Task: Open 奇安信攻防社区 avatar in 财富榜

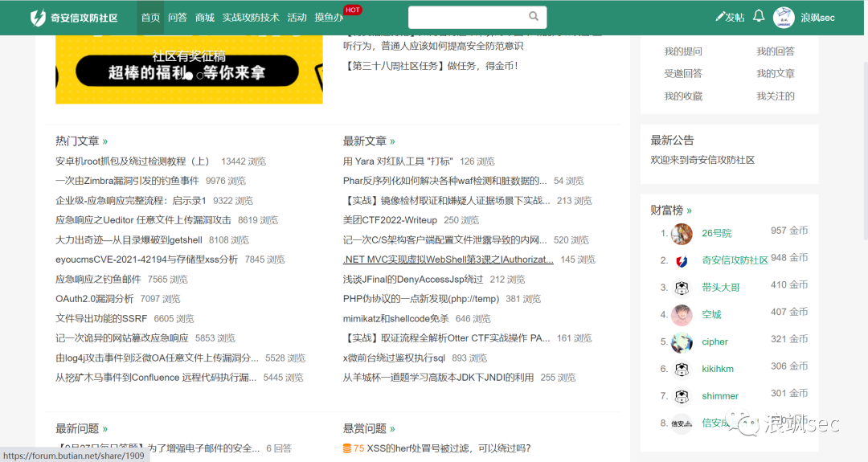Action: coord(682,260)
